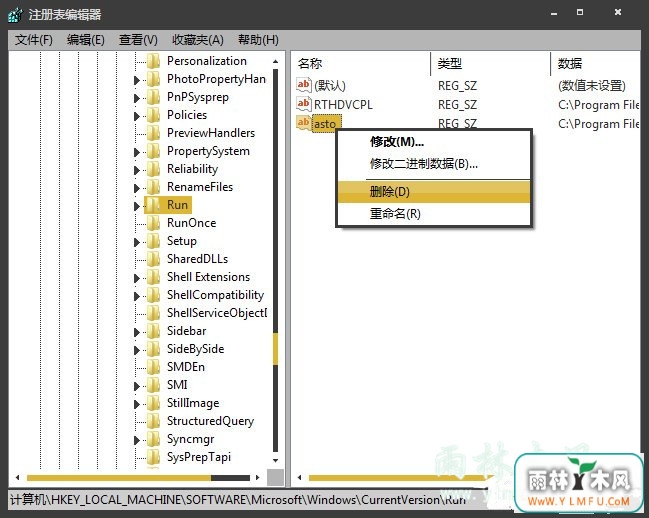Click the PropertySystem folder icon

coord(154,151)
